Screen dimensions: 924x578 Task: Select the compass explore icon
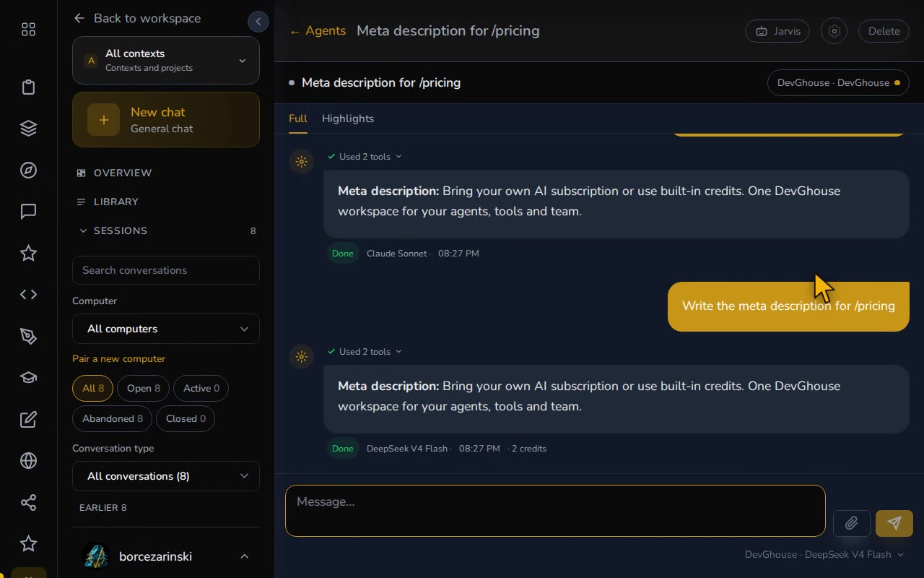(x=28, y=171)
